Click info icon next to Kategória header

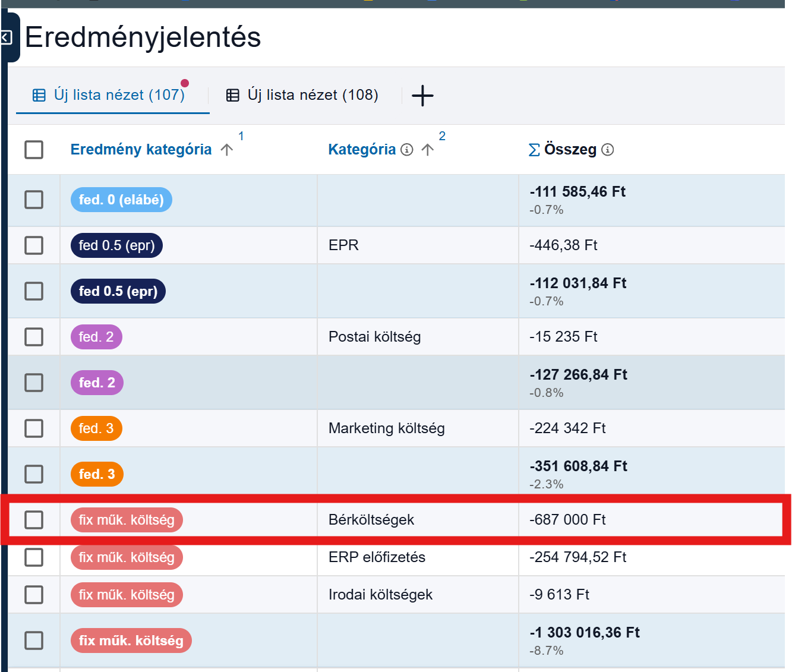407,150
